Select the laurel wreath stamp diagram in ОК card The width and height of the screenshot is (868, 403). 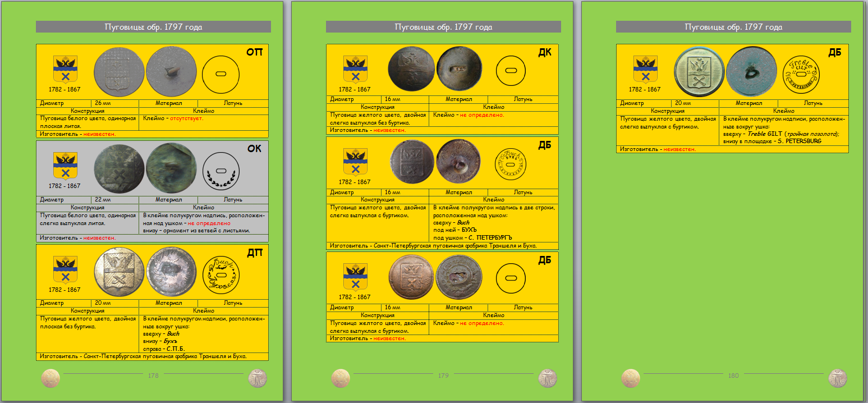[221, 170]
